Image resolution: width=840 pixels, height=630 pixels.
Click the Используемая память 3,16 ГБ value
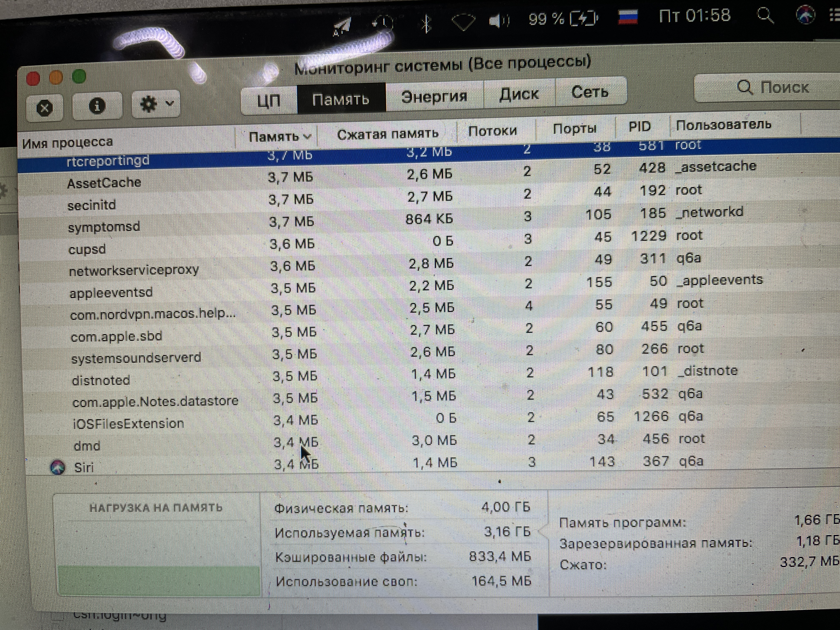point(507,531)
